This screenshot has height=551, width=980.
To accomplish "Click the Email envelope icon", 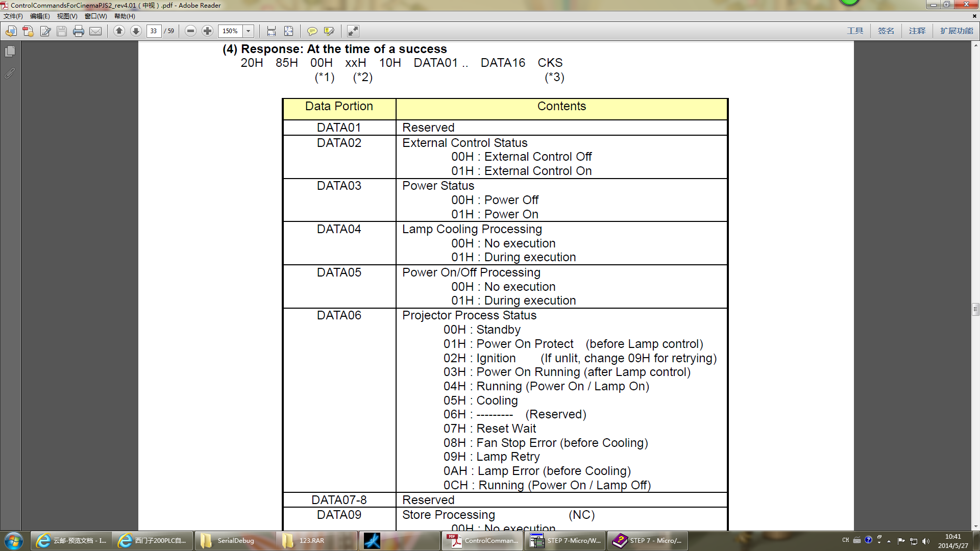I will coord(95,31).
